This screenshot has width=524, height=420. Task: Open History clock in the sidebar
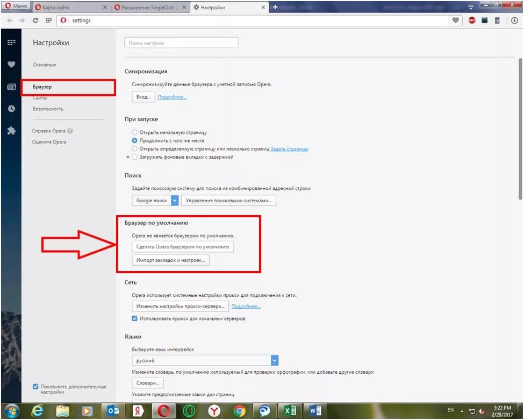coord(11,109)
